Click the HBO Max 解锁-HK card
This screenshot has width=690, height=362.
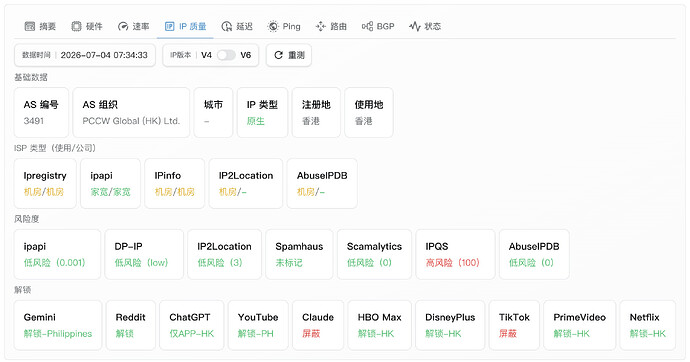(380, 325)
